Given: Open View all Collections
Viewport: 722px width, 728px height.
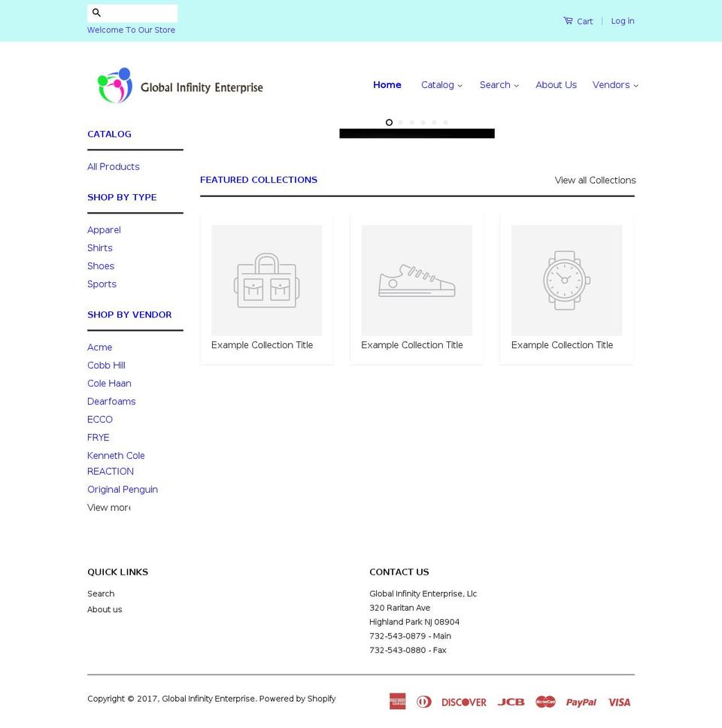Looking at the screenshot, I should pyautogui.click(x=595, y=180).
